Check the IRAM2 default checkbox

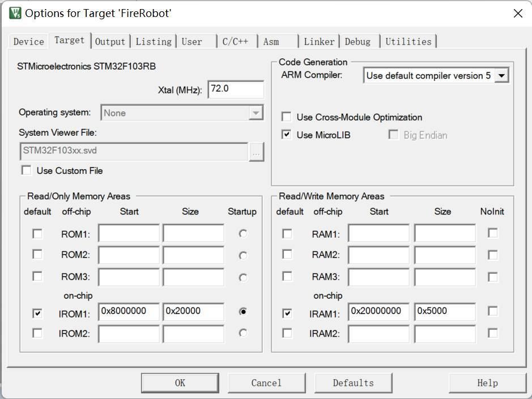[x=287, y=333]
